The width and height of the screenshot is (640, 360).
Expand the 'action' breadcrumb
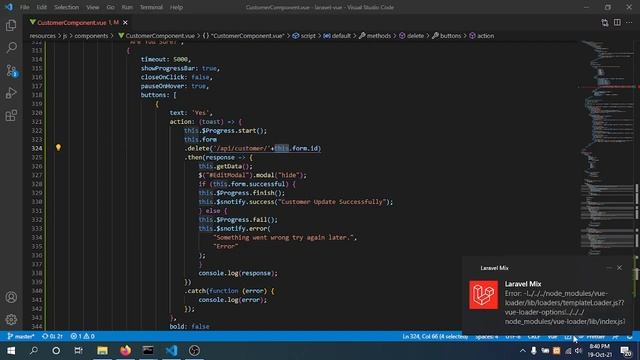(482, 36)
